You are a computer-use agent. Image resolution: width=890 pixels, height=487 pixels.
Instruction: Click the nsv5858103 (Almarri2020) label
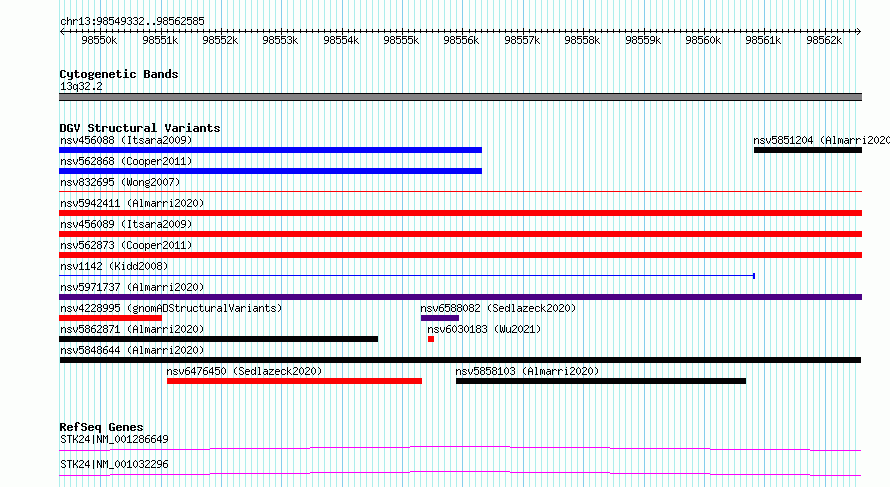tap(527, 371)
